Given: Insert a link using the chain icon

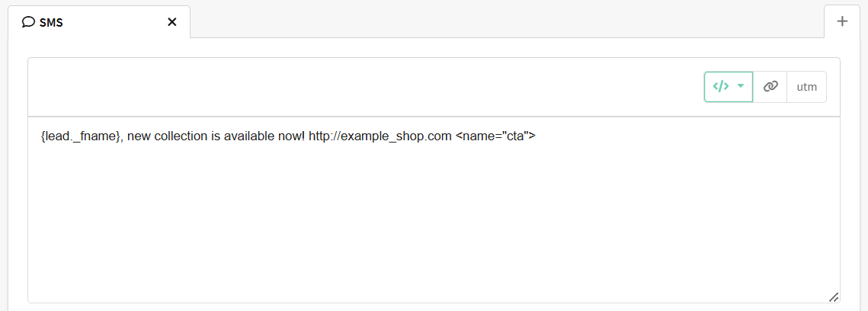Looking at the screenshot, I should (770, 86).
